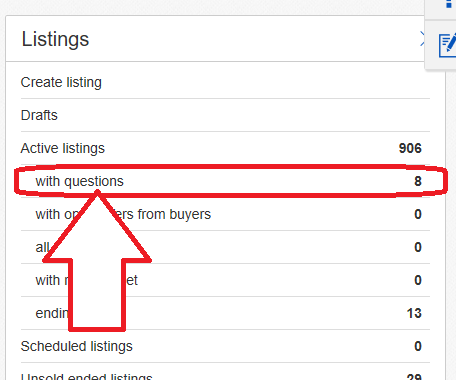The image size is (456, 380).
Task: Click the 0 count for Scheduled listings
Action: [x=418, y=346]
